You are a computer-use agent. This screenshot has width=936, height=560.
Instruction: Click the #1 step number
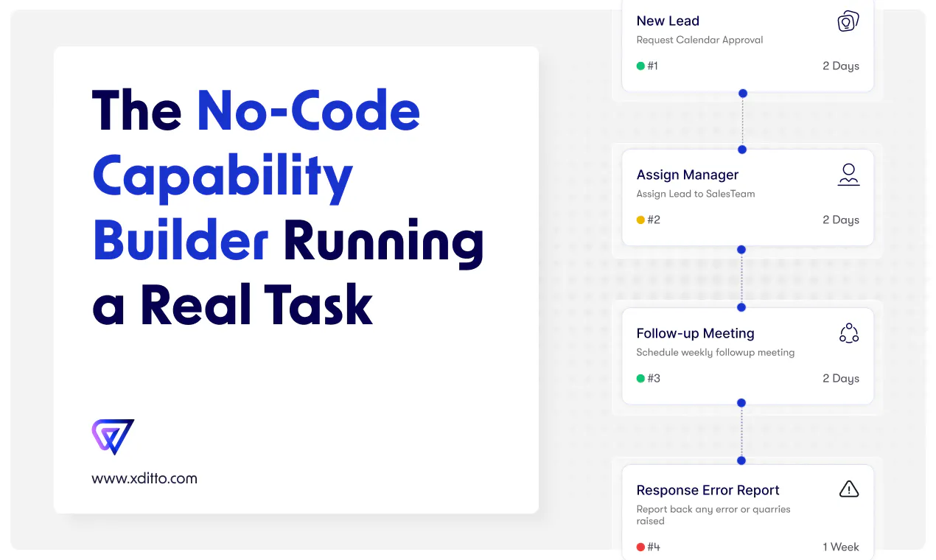tap(652, 66)
